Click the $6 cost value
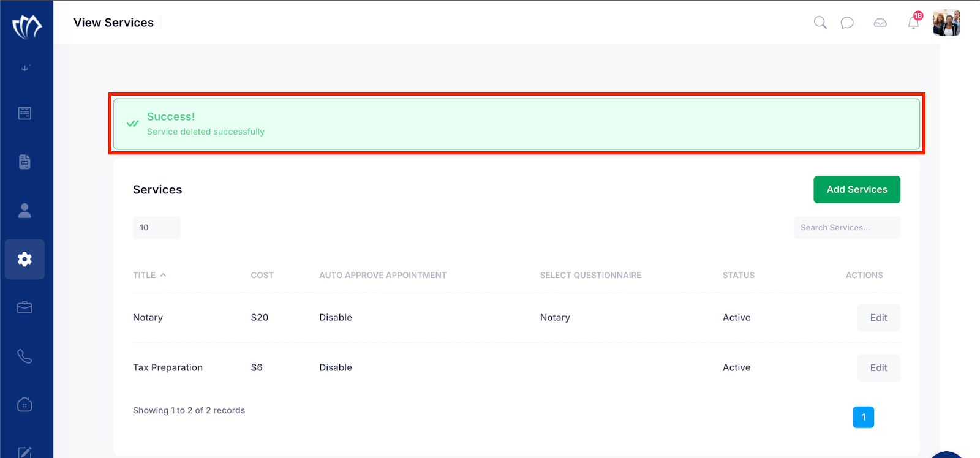This screenshot has height=458, width=980. 257,368
